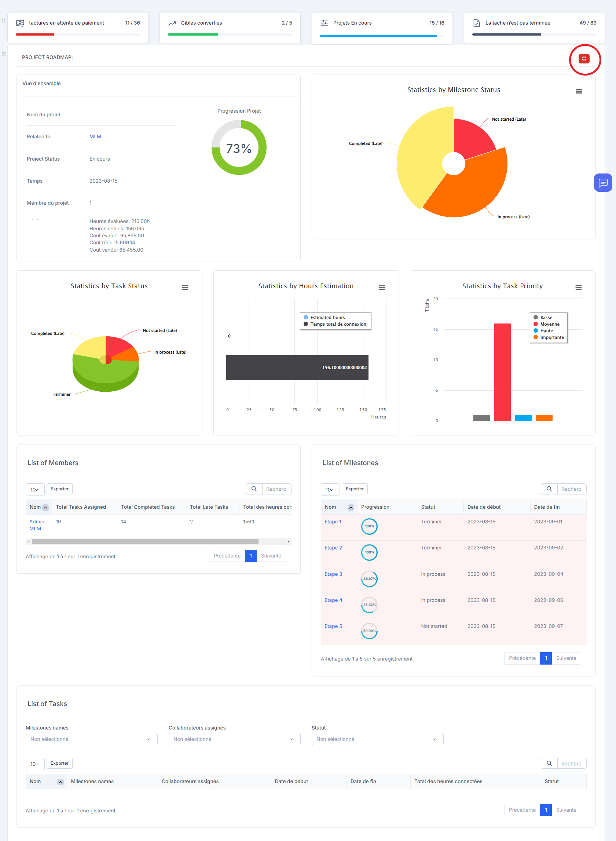Click document icon in tâche non terminée card

(x=477, y=23)
